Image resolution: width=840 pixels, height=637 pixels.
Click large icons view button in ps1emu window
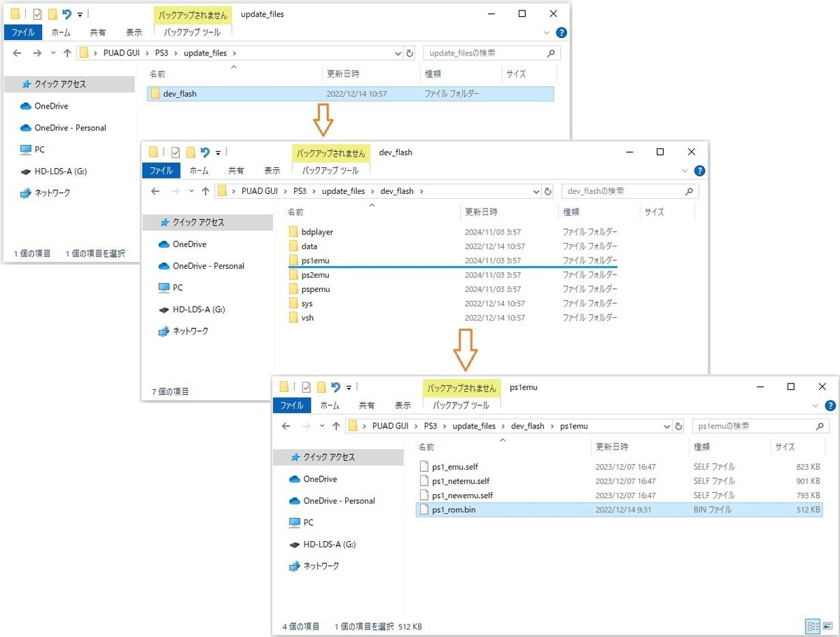coord(827,626)
